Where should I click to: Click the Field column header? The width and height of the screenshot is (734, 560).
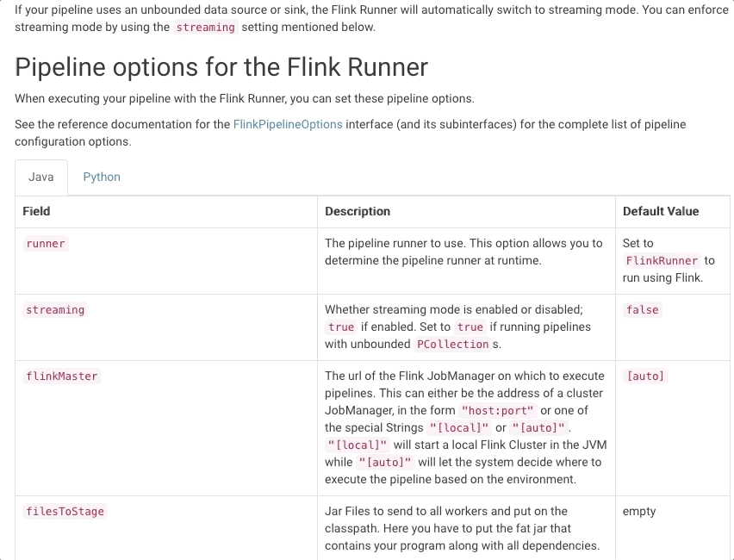[36, 211]
